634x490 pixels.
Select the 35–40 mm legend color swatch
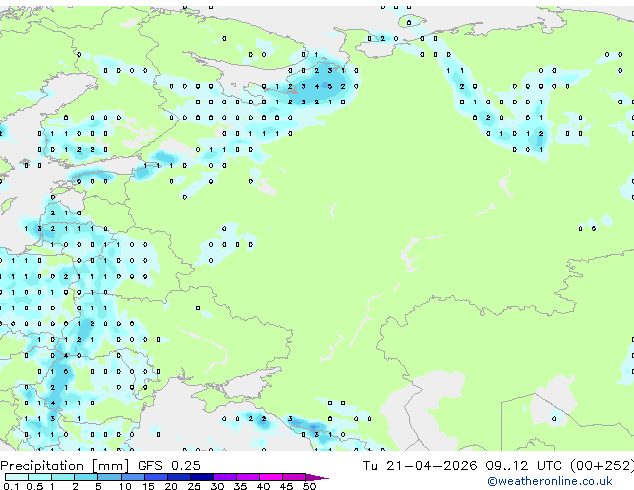247,477
